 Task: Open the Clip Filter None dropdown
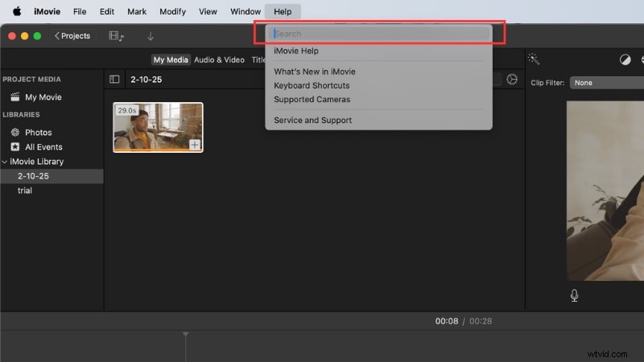(x=607, y=83)
